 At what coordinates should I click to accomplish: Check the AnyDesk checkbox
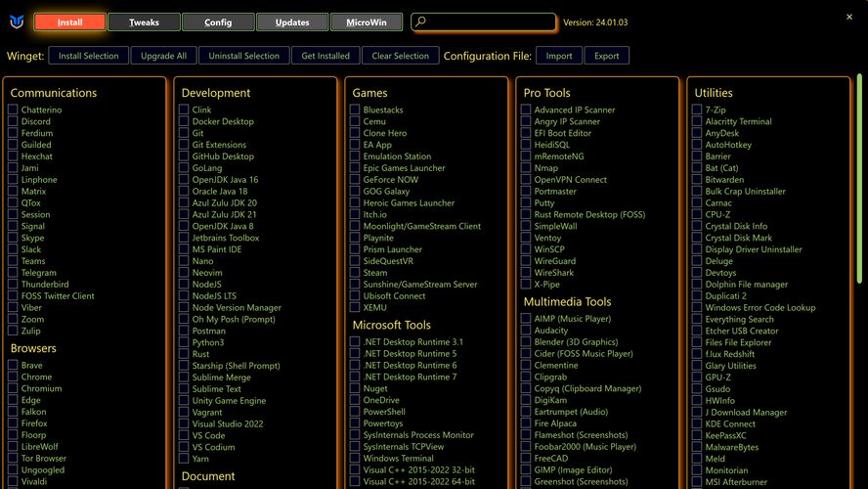point(697,132)
